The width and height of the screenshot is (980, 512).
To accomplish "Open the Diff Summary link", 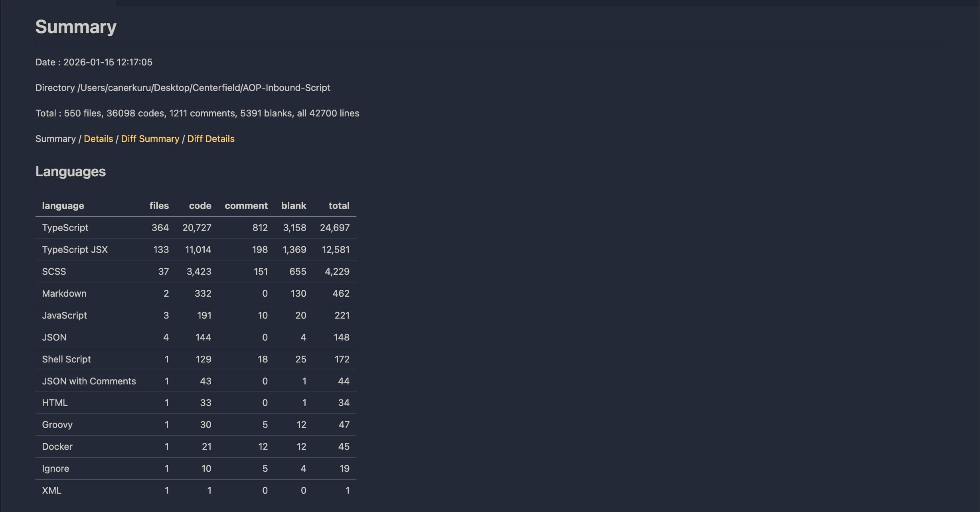I will pos(150,139).
